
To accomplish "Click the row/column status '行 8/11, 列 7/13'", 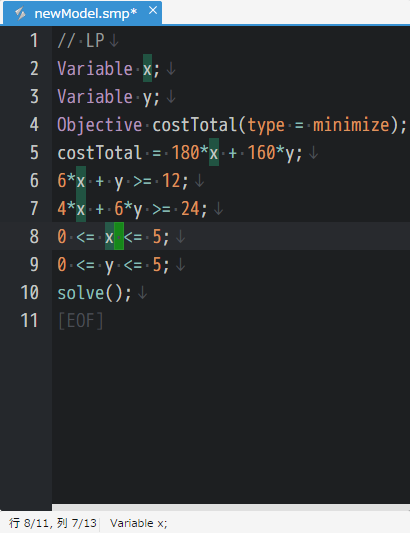I will (x=53, y=523).
